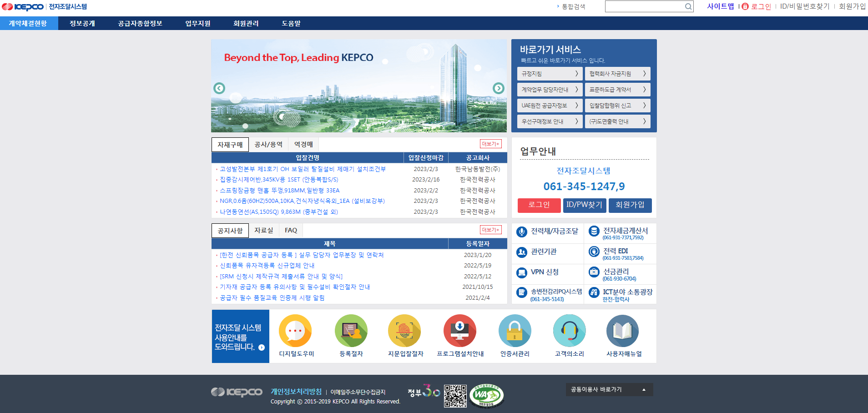This screenshot has height=413, width=868.
Task: Open the (구)도면출력 안내 shortcut
Action: coord(617,121)
